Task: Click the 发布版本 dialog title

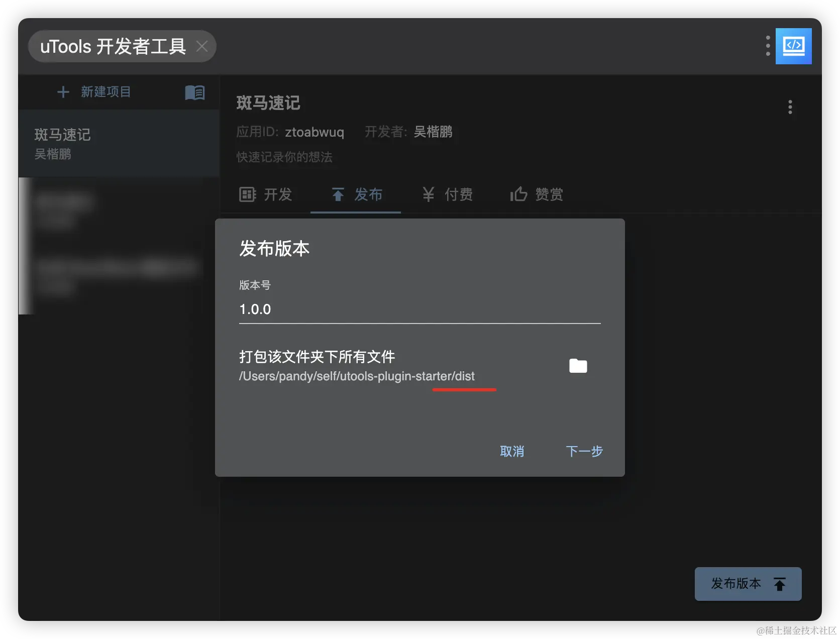Action: tap(274, 249)
